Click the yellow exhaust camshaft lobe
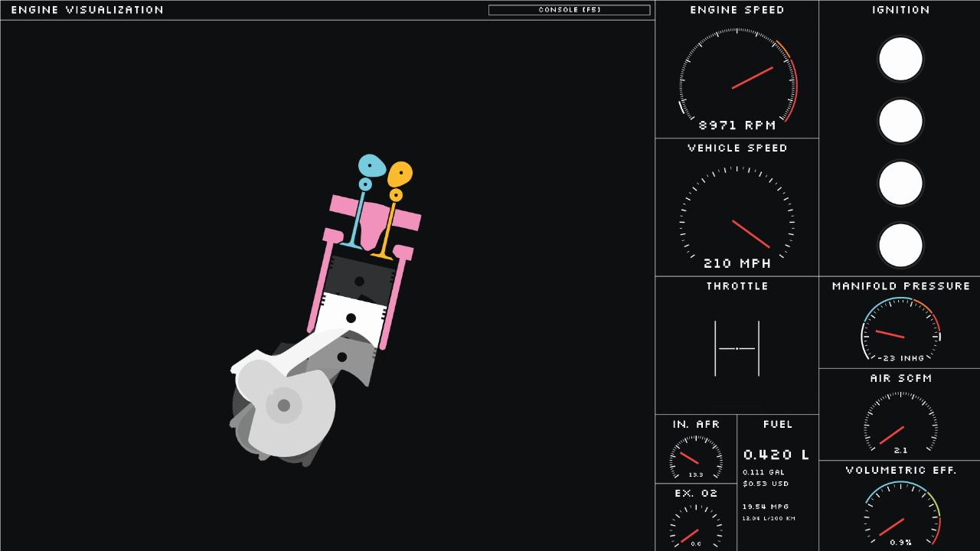 [x=400, y=174]
